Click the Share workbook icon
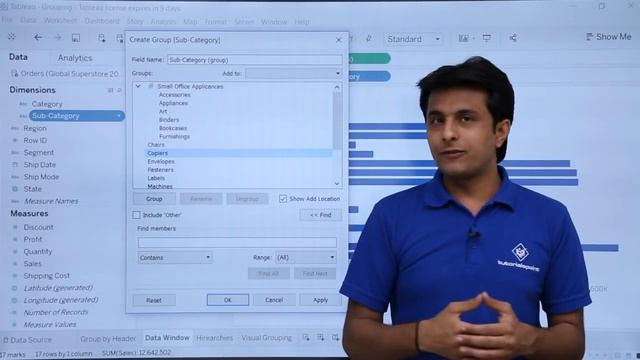 pyautogui.click(x=513, y=38)
